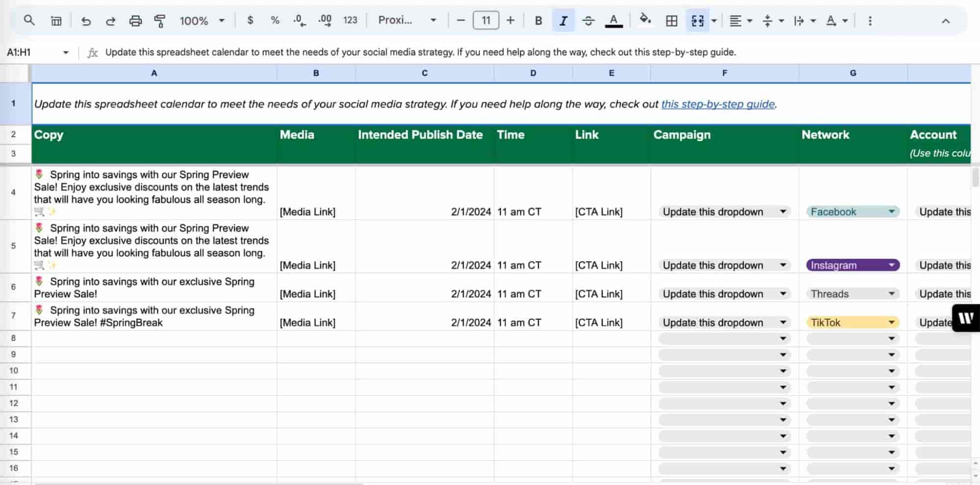Open text wrapping dropdown
The width and height of the screenshot is (980, 485).
pyautogui.click(x=804, y=21)
